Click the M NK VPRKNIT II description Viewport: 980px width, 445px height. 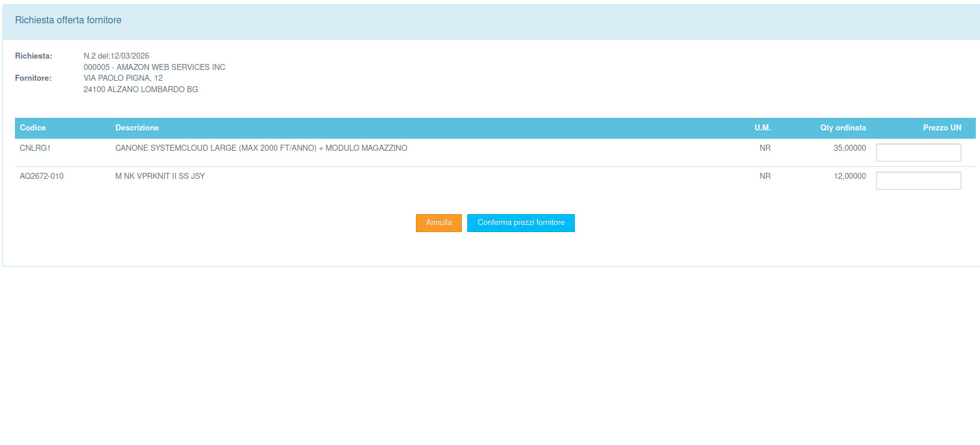coord(160,176)
